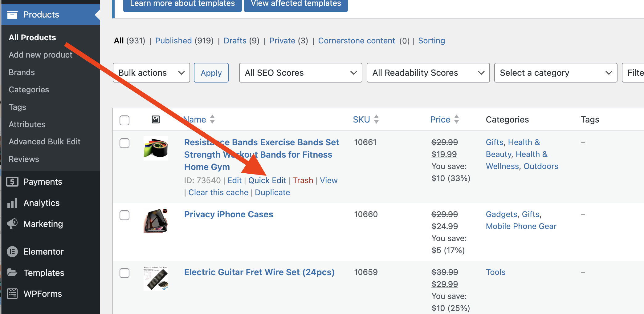Open the Products menu icon
The image size is (644, 314).
click(x=13, y=14)
